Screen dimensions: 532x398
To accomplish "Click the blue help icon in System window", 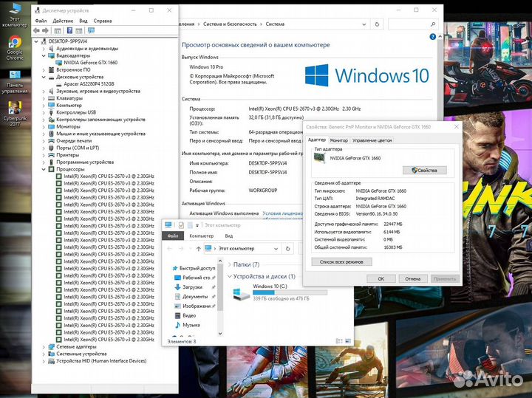I will coord(432,37).
